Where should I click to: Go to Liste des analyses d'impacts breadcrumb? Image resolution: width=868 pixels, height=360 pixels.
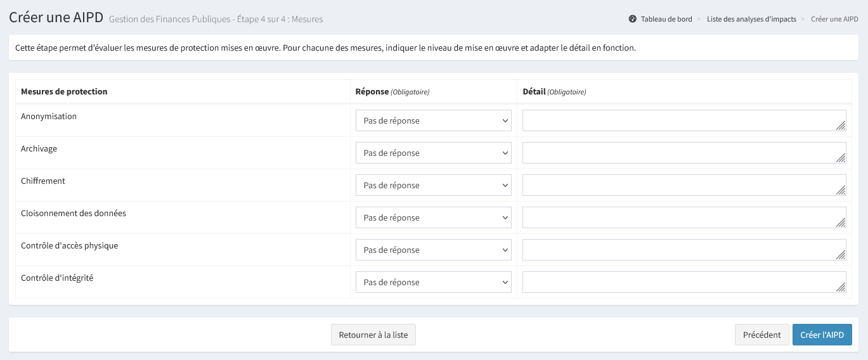coord(751,19)
